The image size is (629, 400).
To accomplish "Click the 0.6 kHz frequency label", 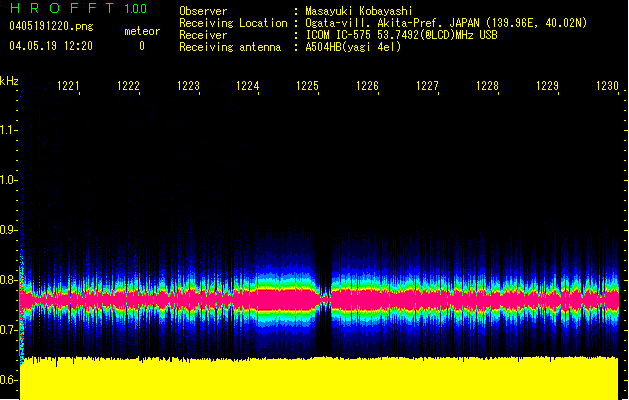I will pos(8,380).
